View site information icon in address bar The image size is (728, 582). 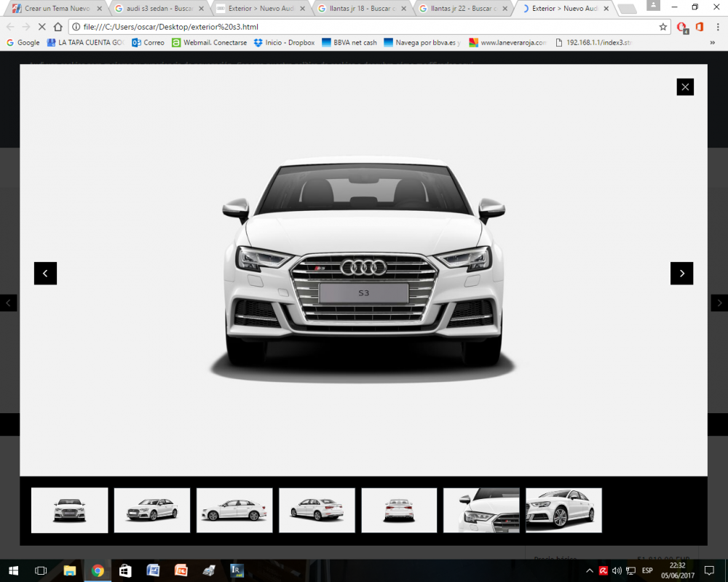click(76, 27)
